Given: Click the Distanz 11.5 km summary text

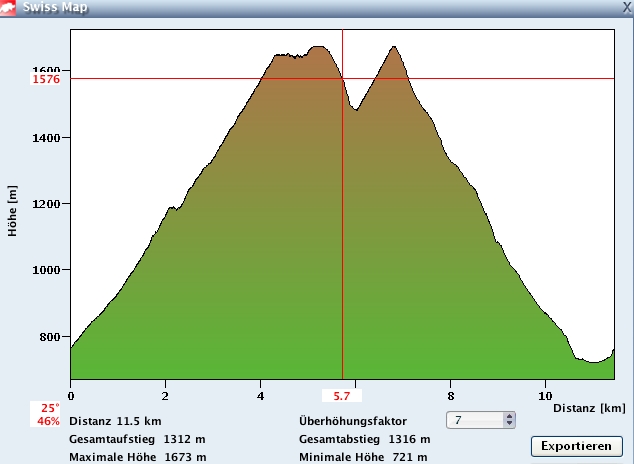Looking at the screenshot, I should click(x=115, y=421).
